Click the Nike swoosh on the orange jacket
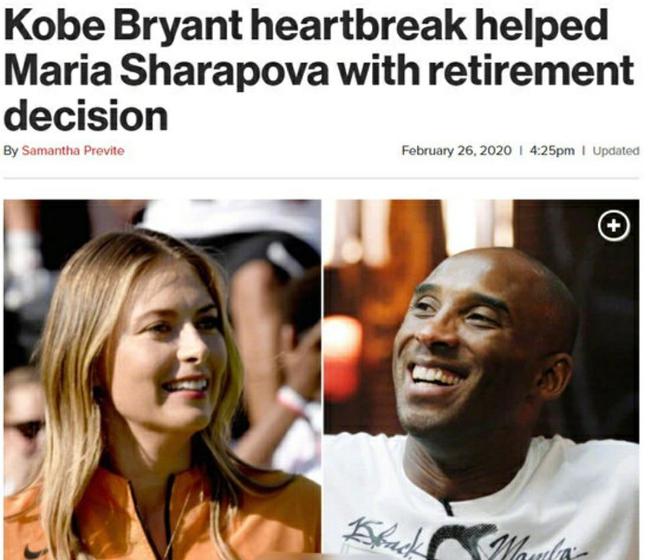Screen dimensions: 650x560 34,552
